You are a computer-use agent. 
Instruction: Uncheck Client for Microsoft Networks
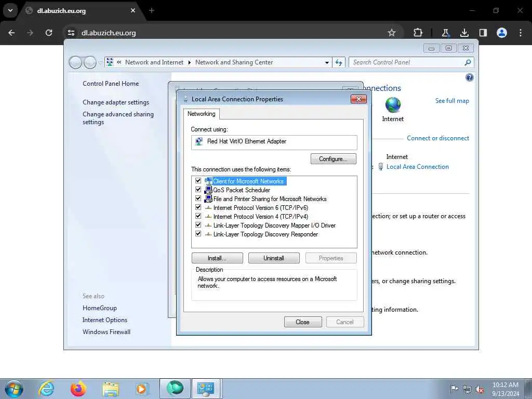tap(198, 181)
